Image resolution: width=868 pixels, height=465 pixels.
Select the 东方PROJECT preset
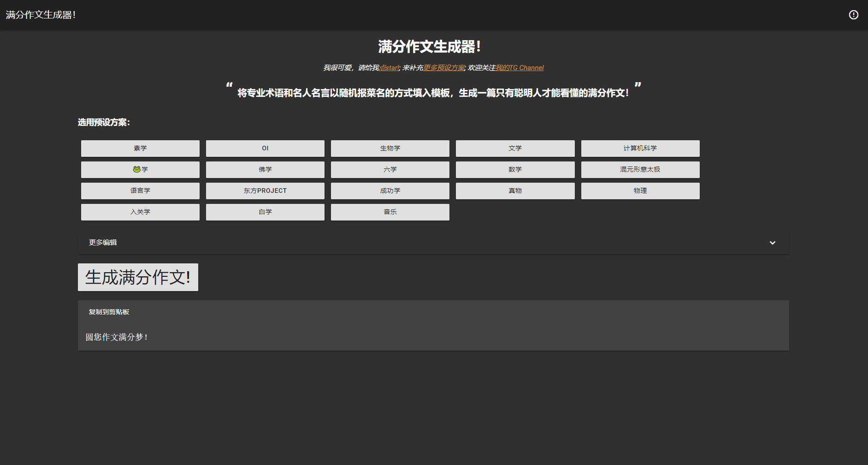coord(265,191)
